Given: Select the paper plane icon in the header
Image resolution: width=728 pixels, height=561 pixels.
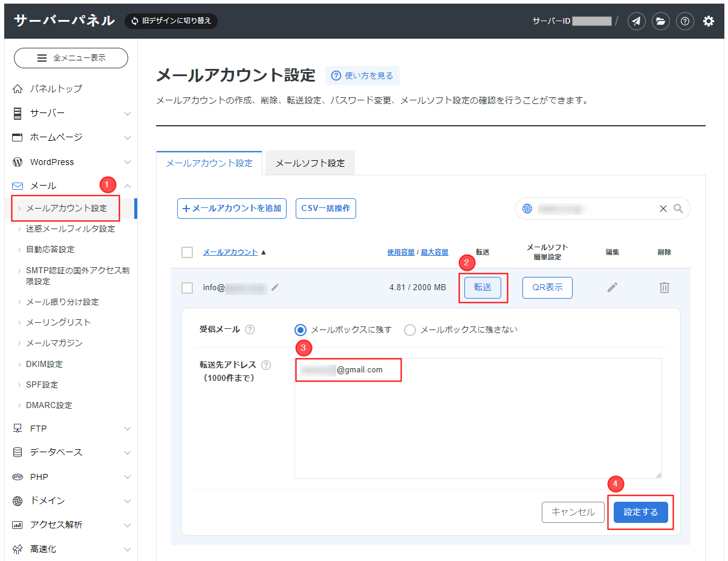Looking at the screenshot, I should (x=636, y=21).
